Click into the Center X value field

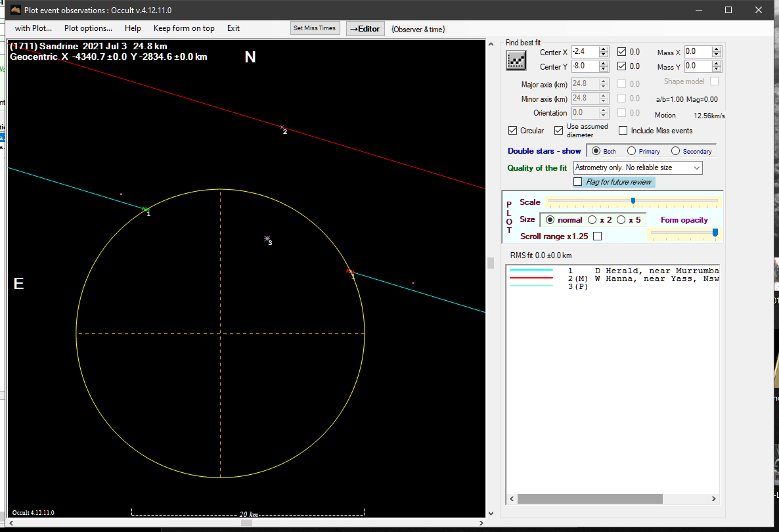(585, 52)
